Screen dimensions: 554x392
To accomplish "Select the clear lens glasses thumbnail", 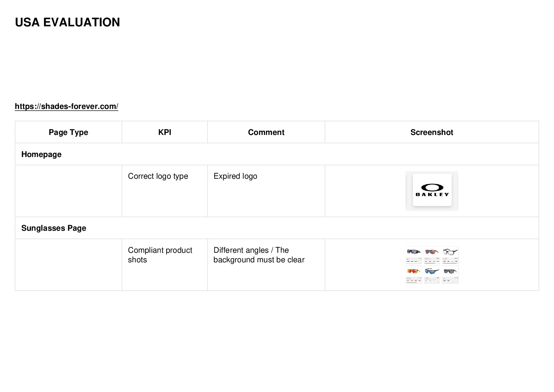I will [x=450, y=255].
